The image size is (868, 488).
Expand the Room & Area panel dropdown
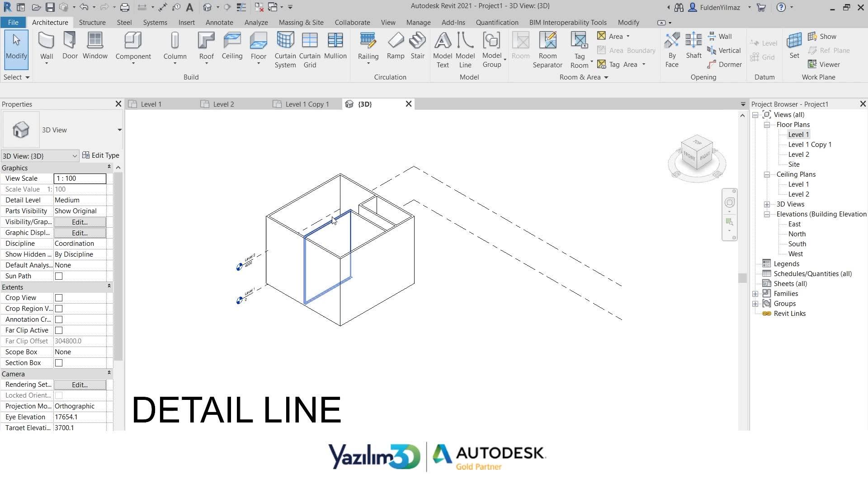[584, 77]
